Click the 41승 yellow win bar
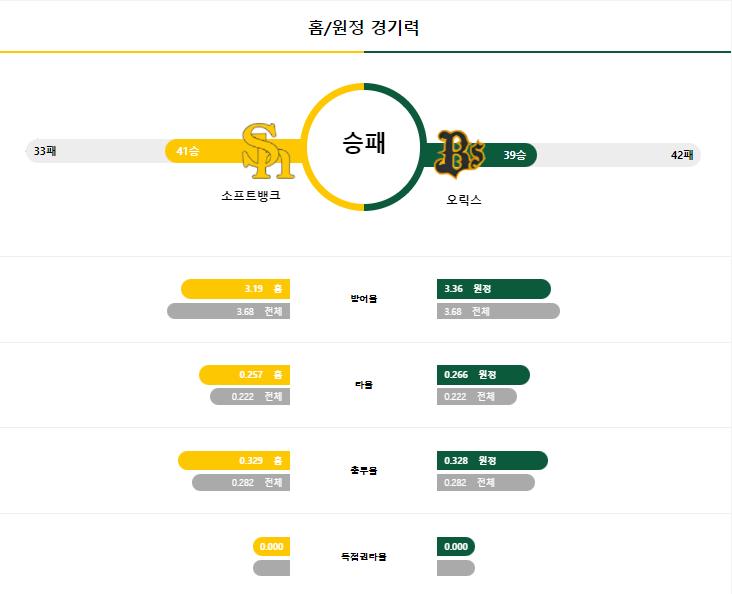This screenshot has height=594, width=732. tap(233, 151)
